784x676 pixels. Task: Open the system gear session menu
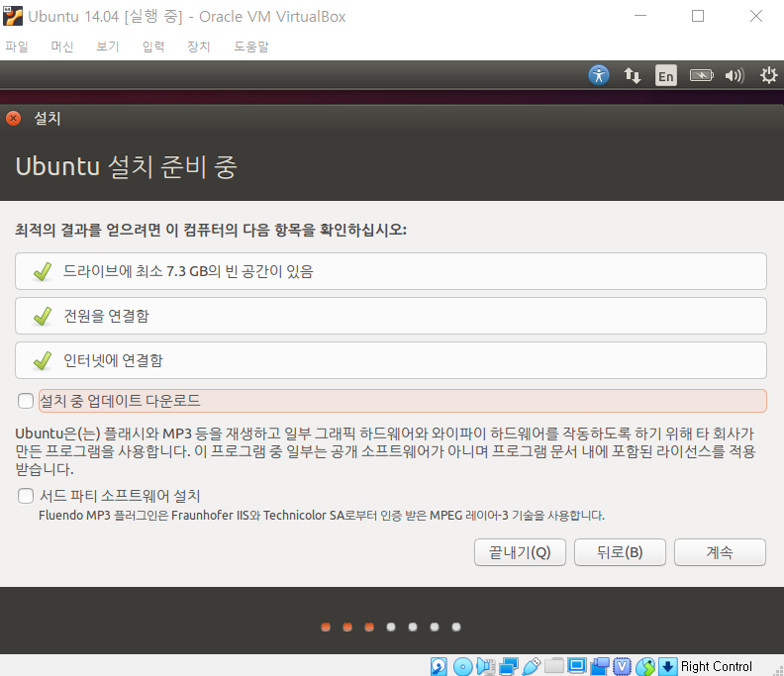[768, 75]
